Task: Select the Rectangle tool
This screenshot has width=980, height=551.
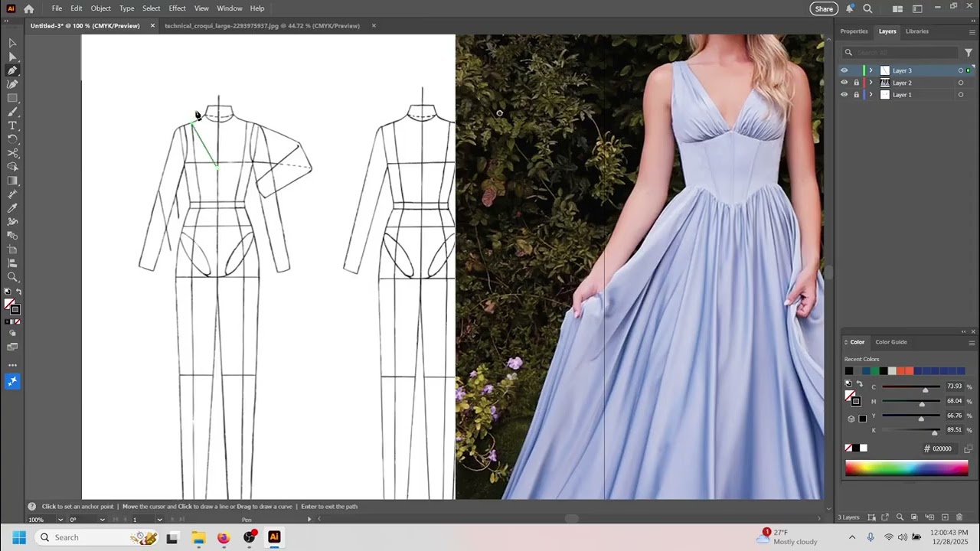Action: tap(12, 98)
